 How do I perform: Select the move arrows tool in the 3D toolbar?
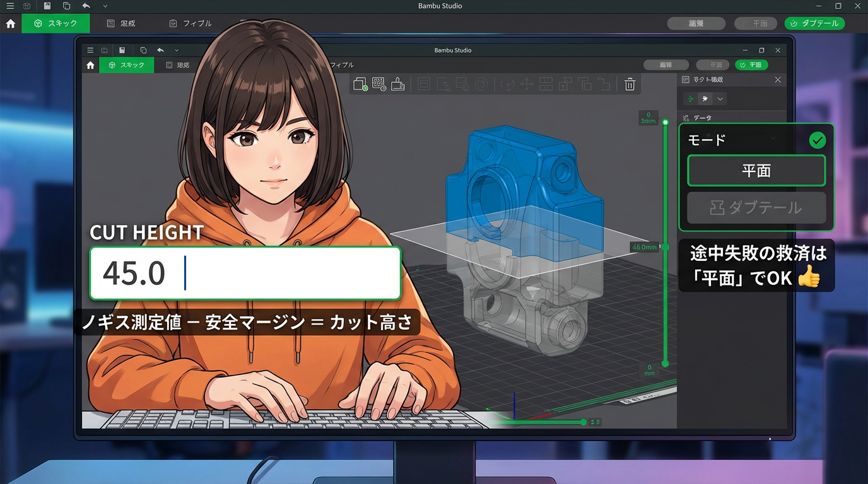click(x=527, y=84)
